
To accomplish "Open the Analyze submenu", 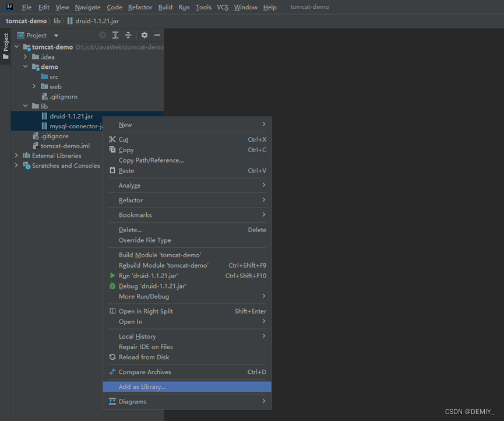I will tap(187, 185).
